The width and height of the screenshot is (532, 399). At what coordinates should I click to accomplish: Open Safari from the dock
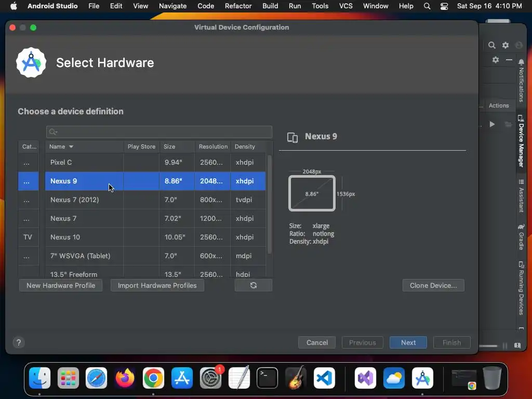pos(96,378)
